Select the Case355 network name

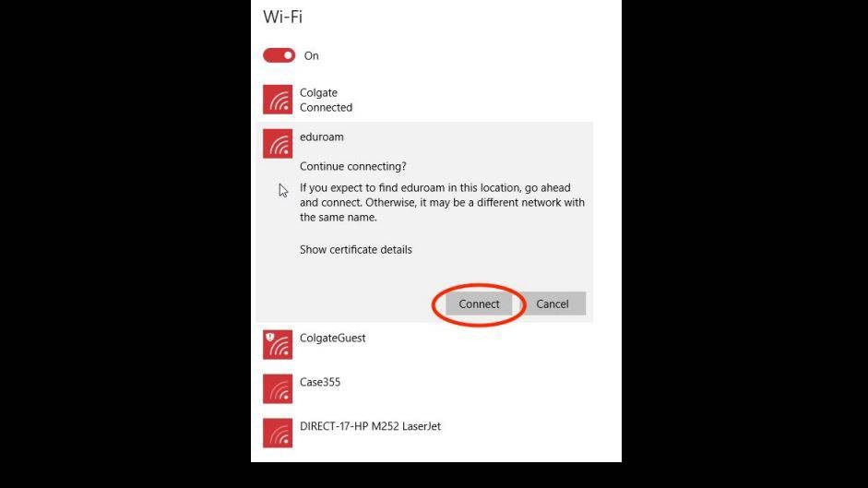[320, 382]
